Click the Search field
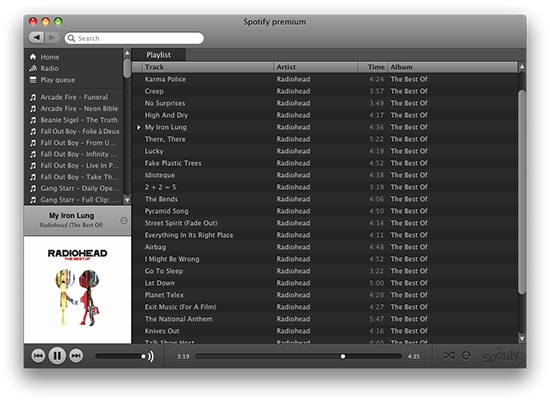 (x=134, y=38)
